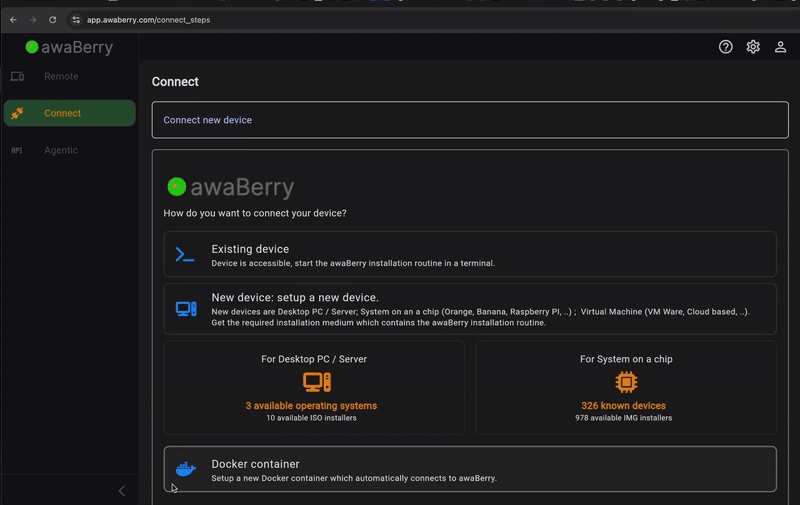The image size is (800, 505).
Task: Click the Connect plug icon in sidebar
Action: tap(17, 113)
